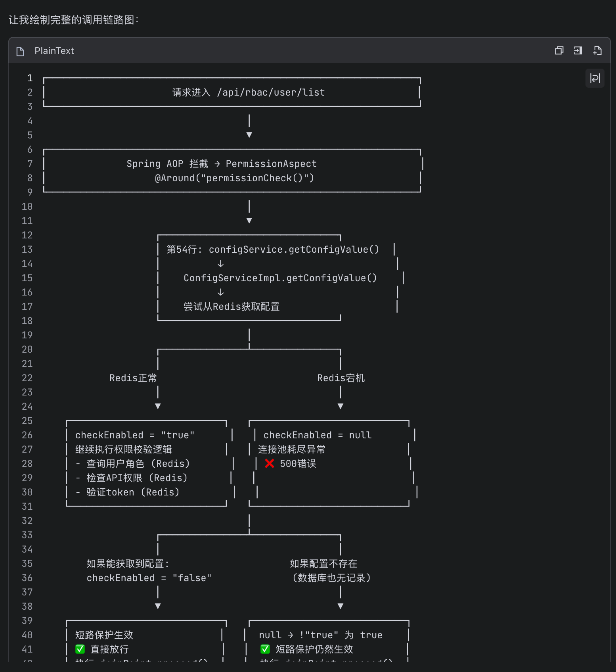Click line number 1 in gutter
616x672 pixels.
(x=30, y=78)
